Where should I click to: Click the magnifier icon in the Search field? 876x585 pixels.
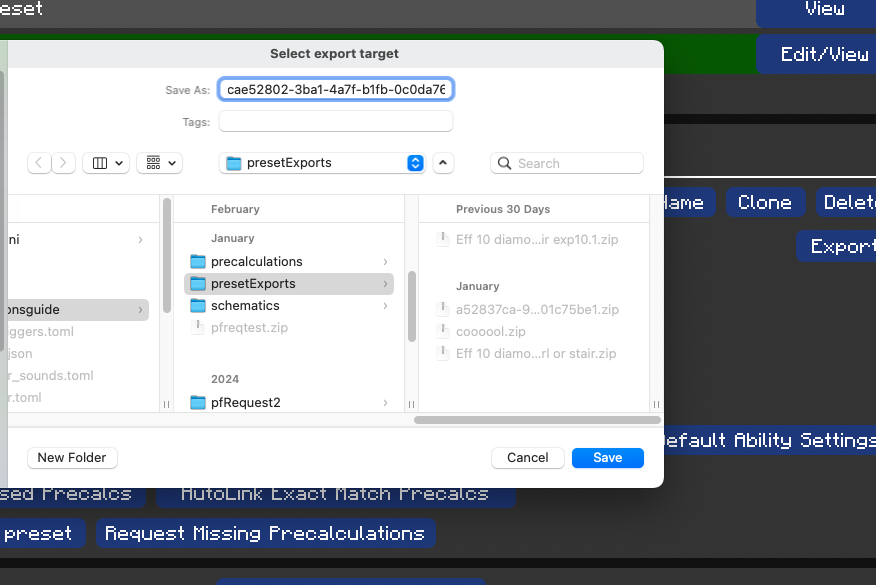pos(502,162)
